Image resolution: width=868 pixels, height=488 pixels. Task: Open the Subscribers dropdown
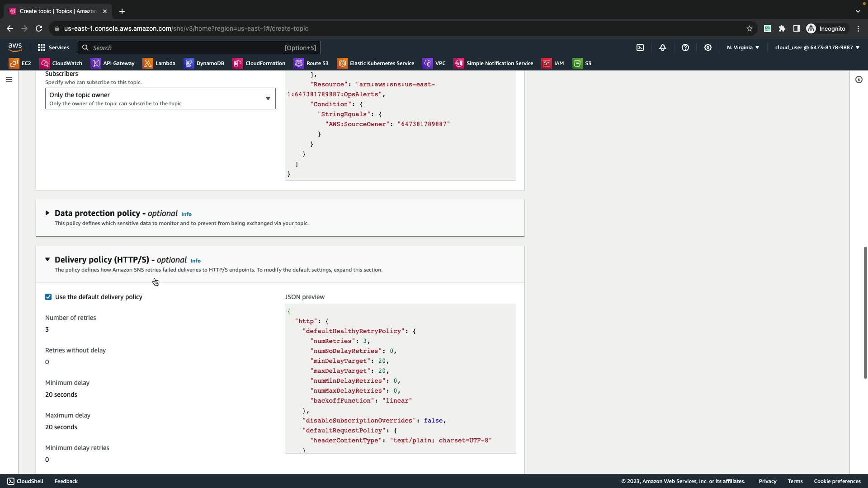[160, 99]
